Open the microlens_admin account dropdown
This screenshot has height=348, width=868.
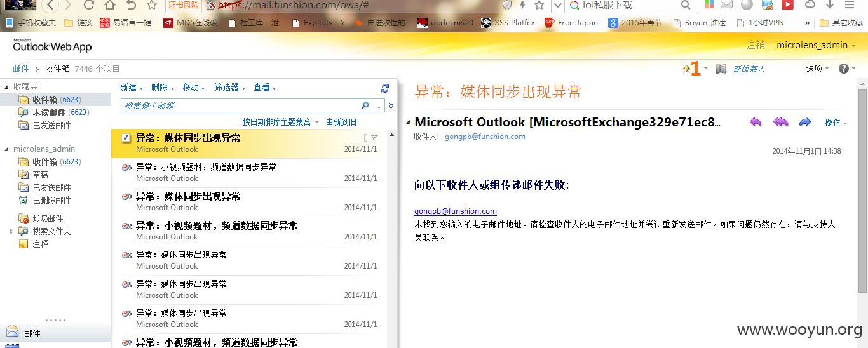click(816, 45)
